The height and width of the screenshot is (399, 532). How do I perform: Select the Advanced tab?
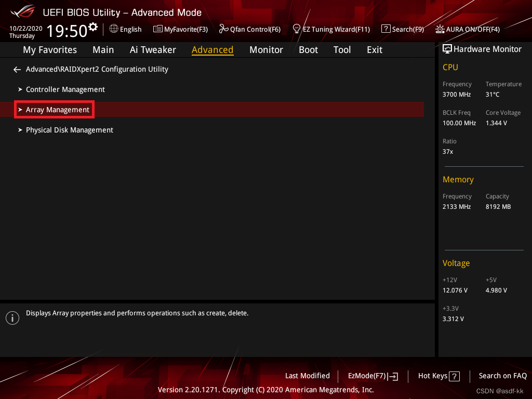pyautogui.click(x=212, y=50)
